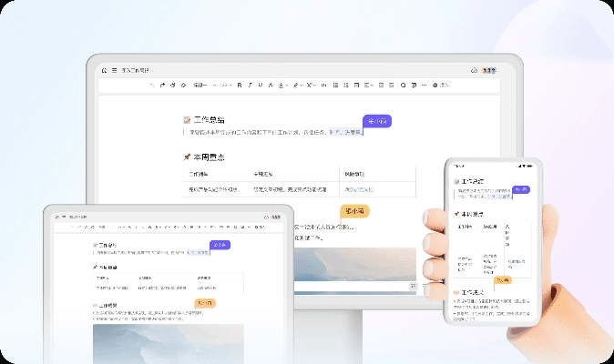This screenshot has width=614, height=364.
Task: Click the 本周重点 heading on the monitor
Action: pyautogui.click(x=210, y=157)
